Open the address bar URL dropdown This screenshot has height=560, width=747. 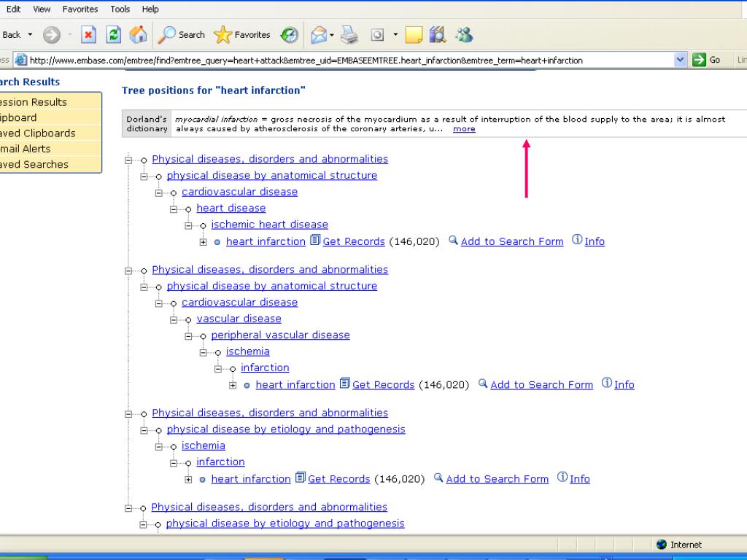pos(681,60)
